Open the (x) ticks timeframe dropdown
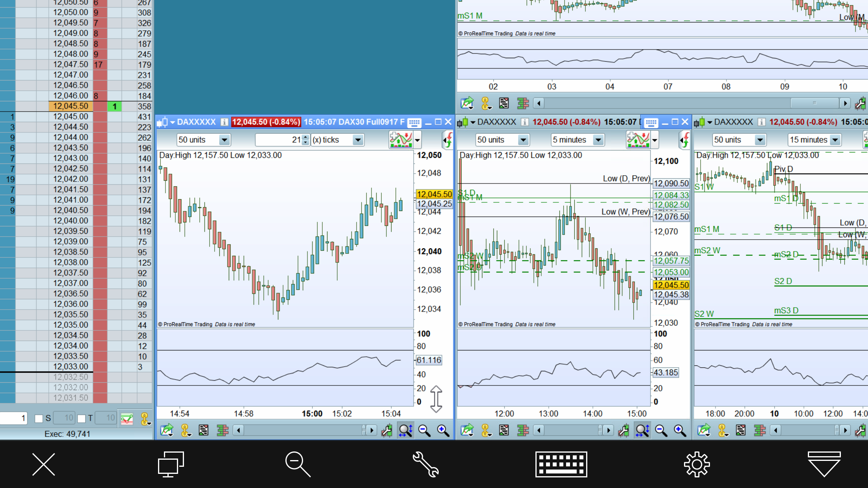 (357, 140)
